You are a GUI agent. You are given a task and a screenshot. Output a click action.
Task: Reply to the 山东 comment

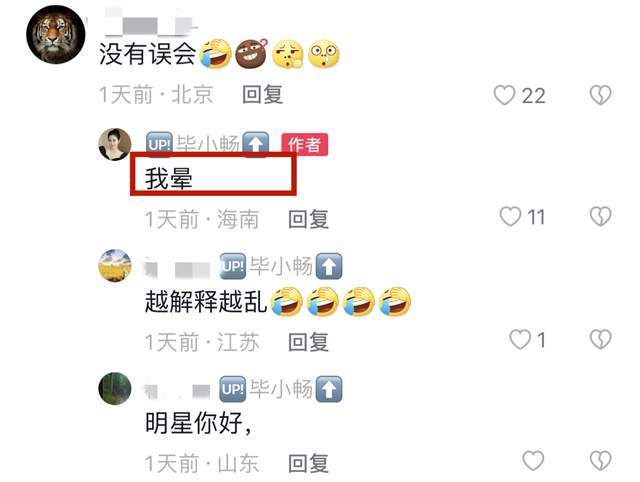coord(308,463)
